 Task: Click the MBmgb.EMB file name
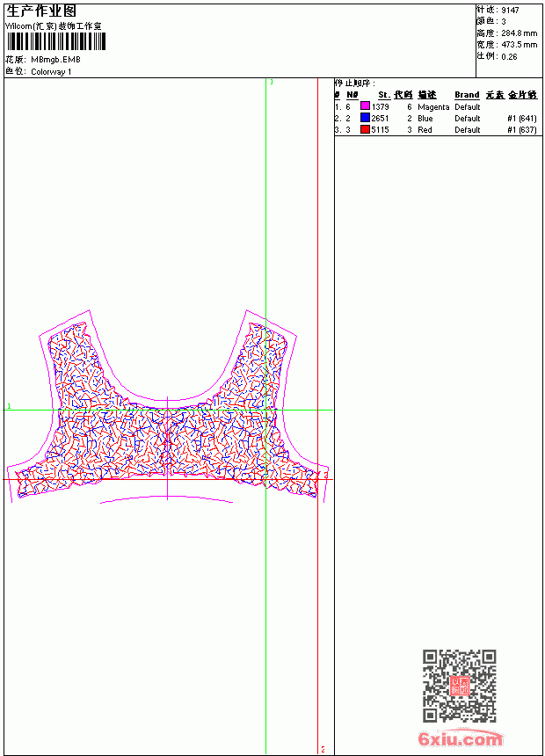pos(55,60)
